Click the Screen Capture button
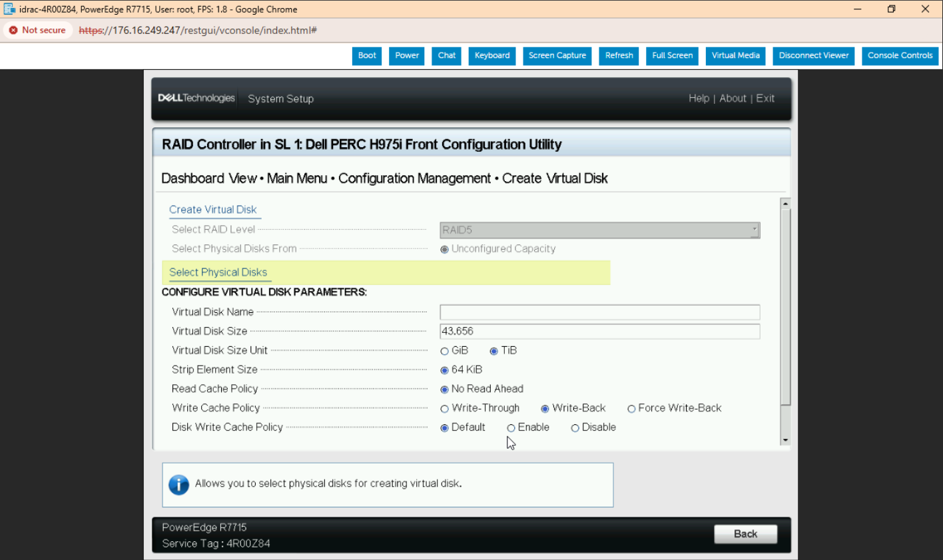Screen dimensions: 943x560 click(557, 56)
